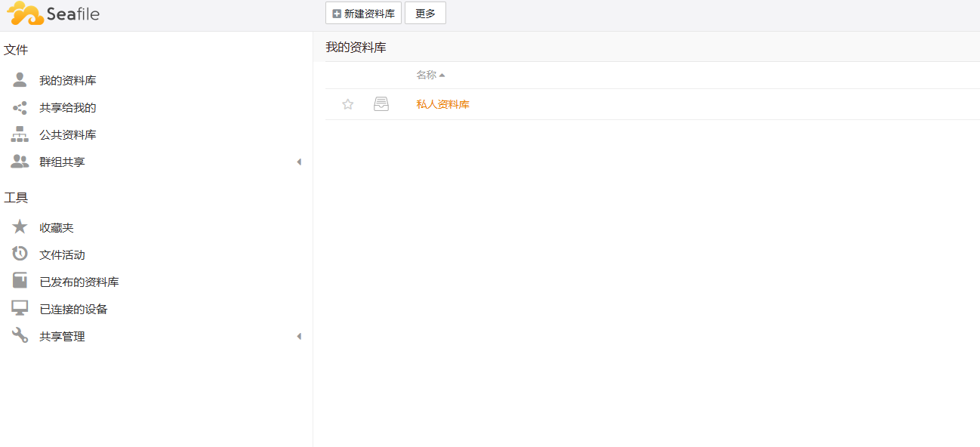Click the wrench icon beside 共享管理
Screen dimensions: 980x447
[x=20, y=336]
